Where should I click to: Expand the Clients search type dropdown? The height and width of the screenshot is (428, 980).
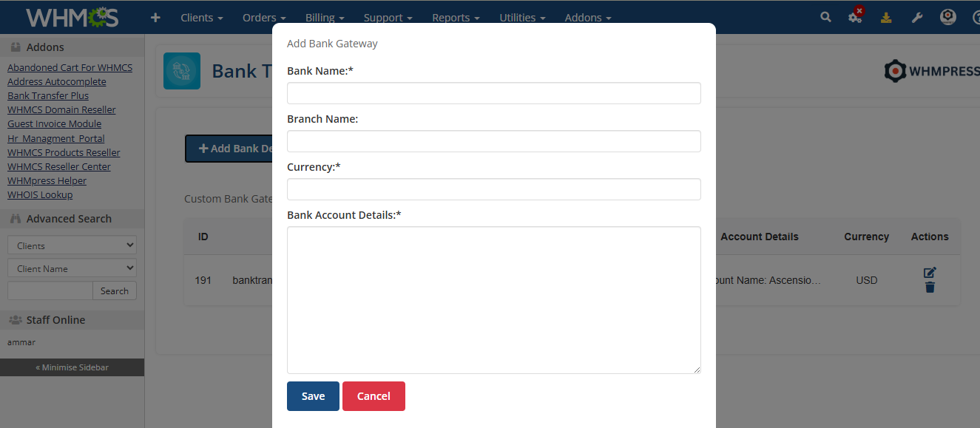coord(72,245)
